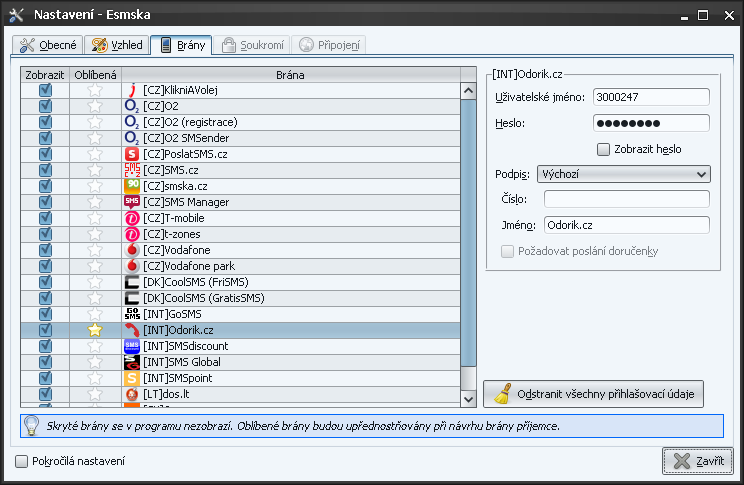Sort gateways by Brána column header
The height and width of the screenshot is (485, 744).
[x=290, y=74]
